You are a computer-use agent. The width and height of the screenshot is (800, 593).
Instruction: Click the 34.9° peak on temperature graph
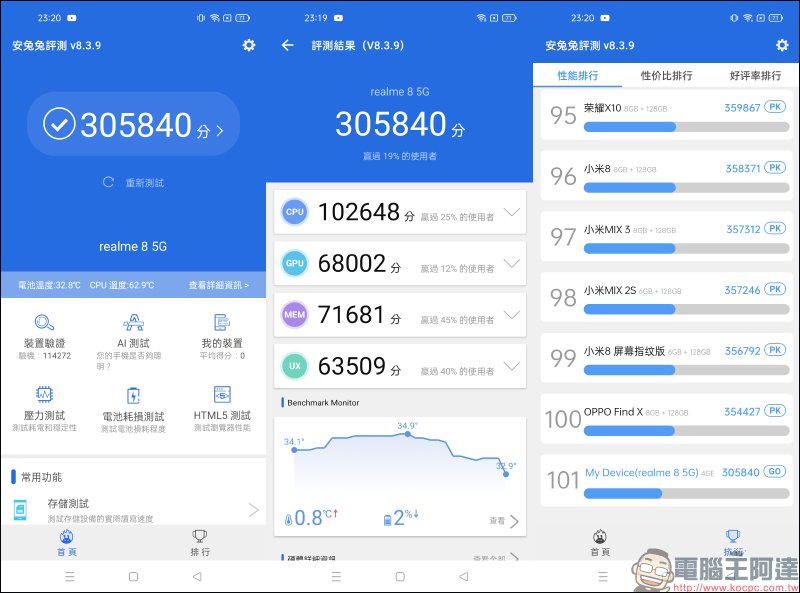point(407,434)
